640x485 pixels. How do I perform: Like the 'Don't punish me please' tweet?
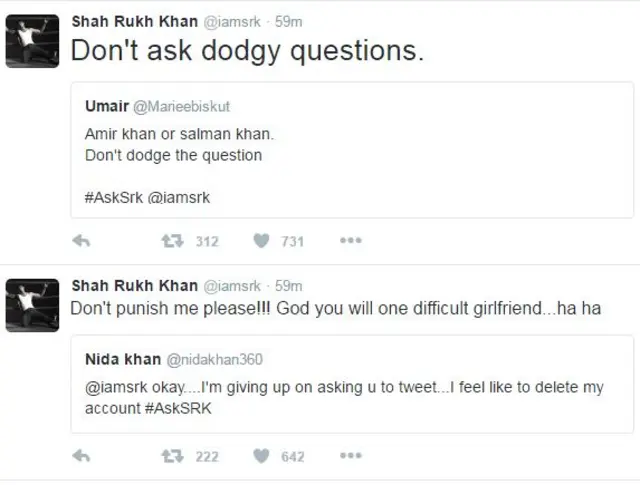[x=261, y=456]
